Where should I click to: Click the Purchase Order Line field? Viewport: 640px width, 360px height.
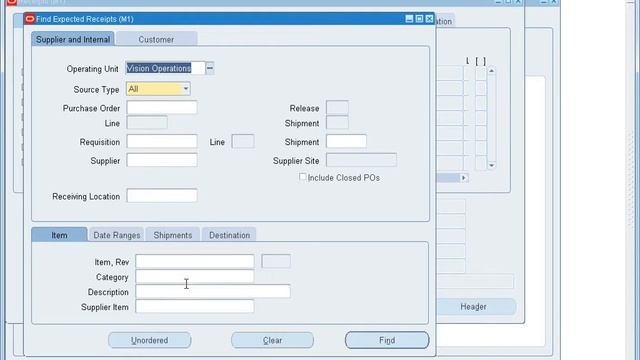[x=147, y=123]
